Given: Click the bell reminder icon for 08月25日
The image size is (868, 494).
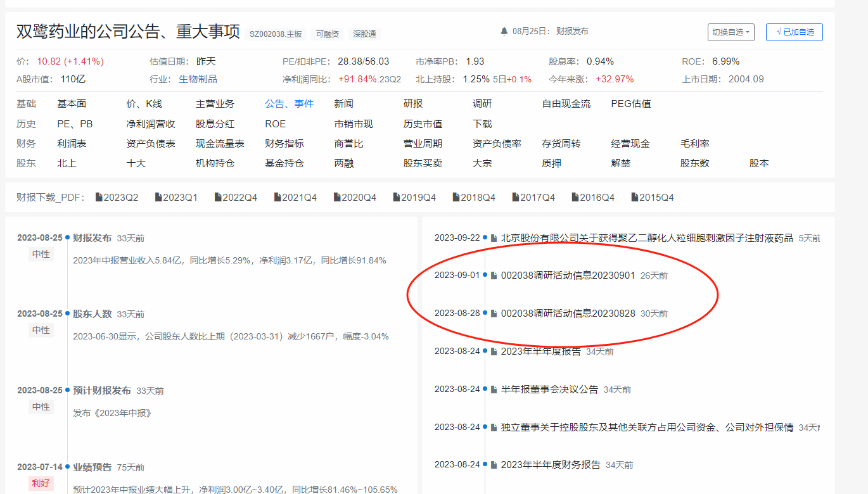Looking at the screenshot, I should coord(504,31).
